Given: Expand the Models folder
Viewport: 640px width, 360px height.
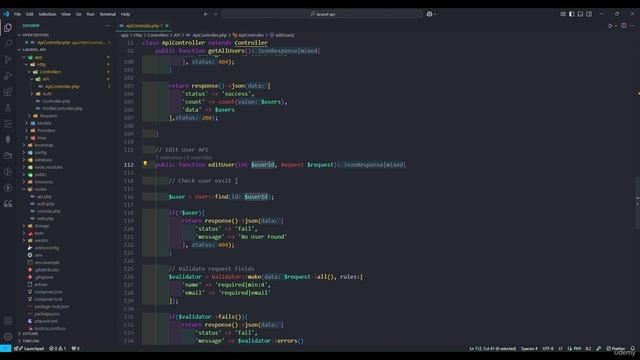Looking at the screenshot, I should pyautogui.click(x=44, y=123).
